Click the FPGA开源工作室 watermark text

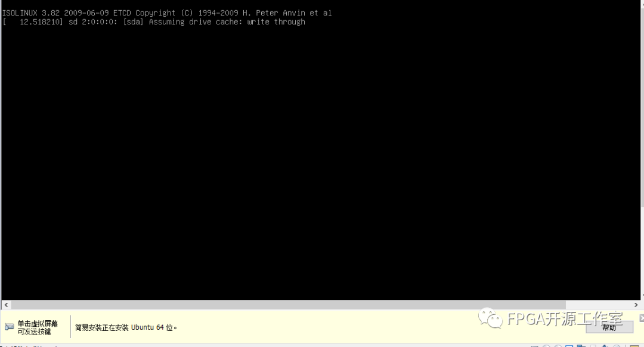point(564,318)
